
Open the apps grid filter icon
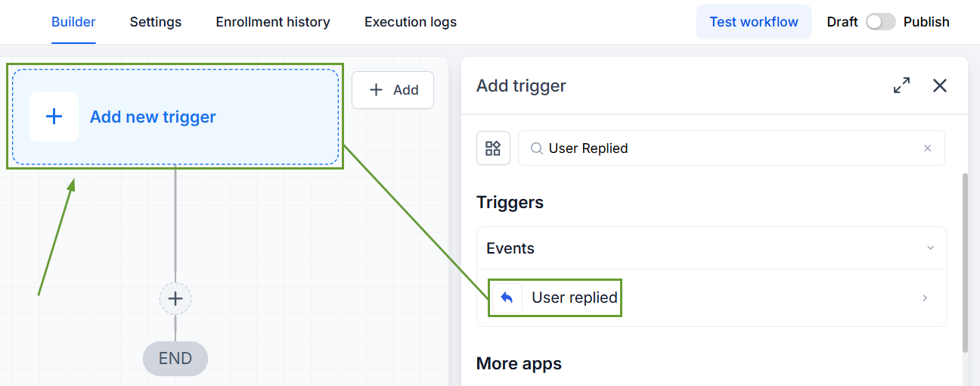pos(493,148)
